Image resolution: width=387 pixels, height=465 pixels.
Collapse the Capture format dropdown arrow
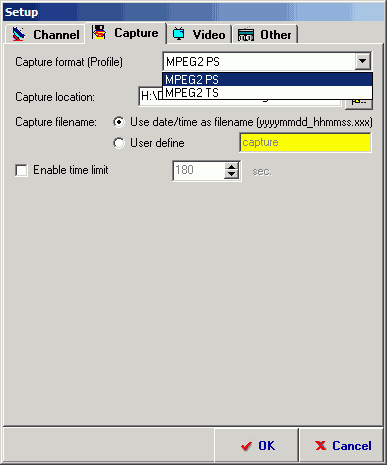(363, 61)
